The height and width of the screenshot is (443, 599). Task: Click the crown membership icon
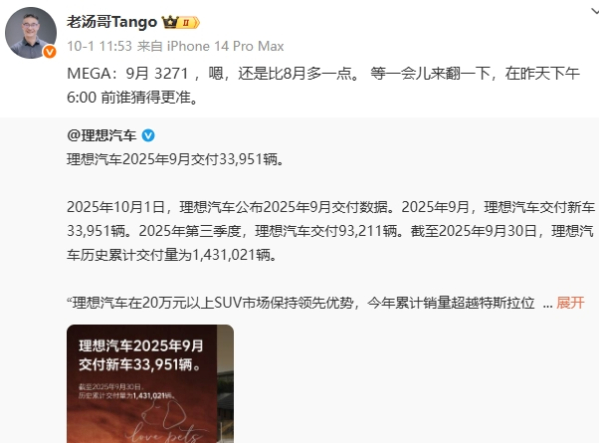coord(170,22)
